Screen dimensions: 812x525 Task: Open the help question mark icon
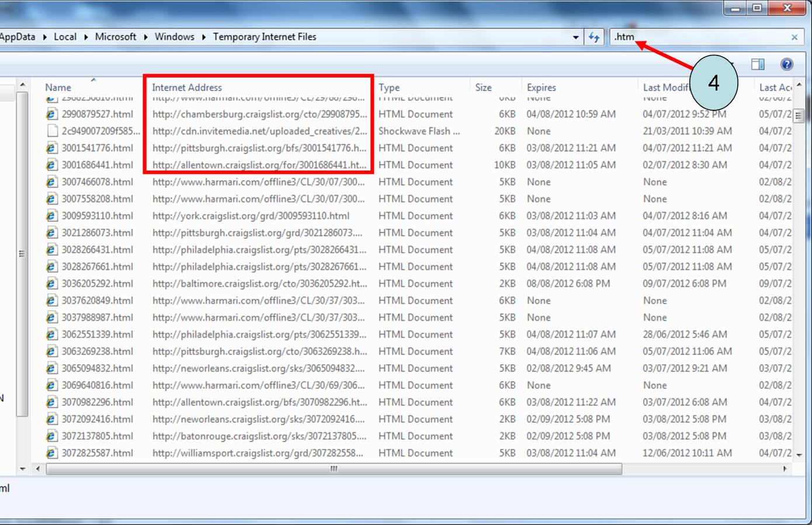pos(787,64)
